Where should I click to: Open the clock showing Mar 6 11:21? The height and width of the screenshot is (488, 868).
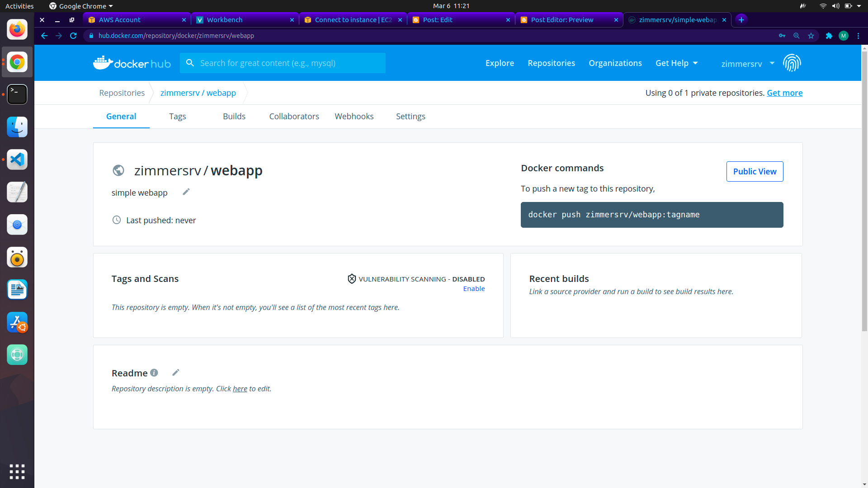451,6
